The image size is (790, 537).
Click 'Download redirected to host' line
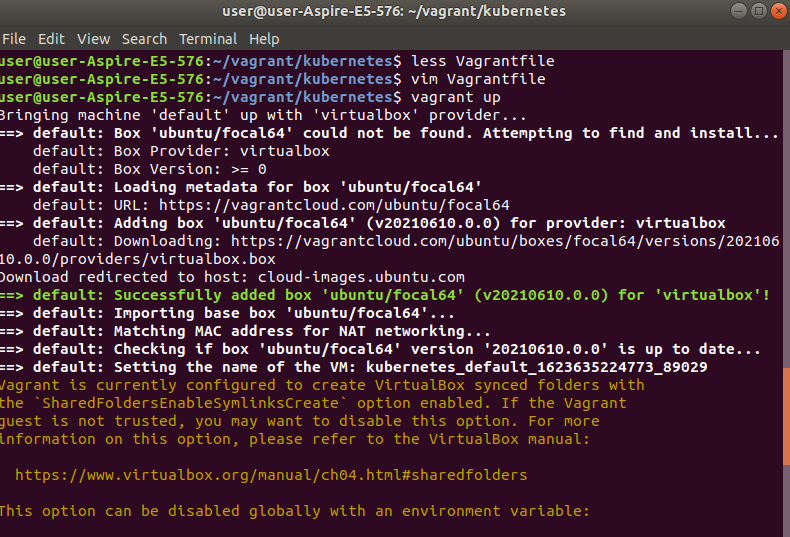coord(232,277)
